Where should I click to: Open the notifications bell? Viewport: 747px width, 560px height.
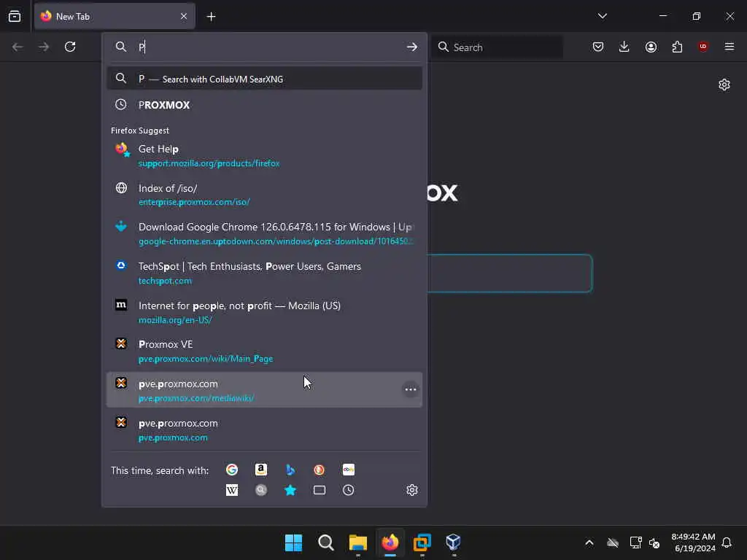click(x=727, y=542)
